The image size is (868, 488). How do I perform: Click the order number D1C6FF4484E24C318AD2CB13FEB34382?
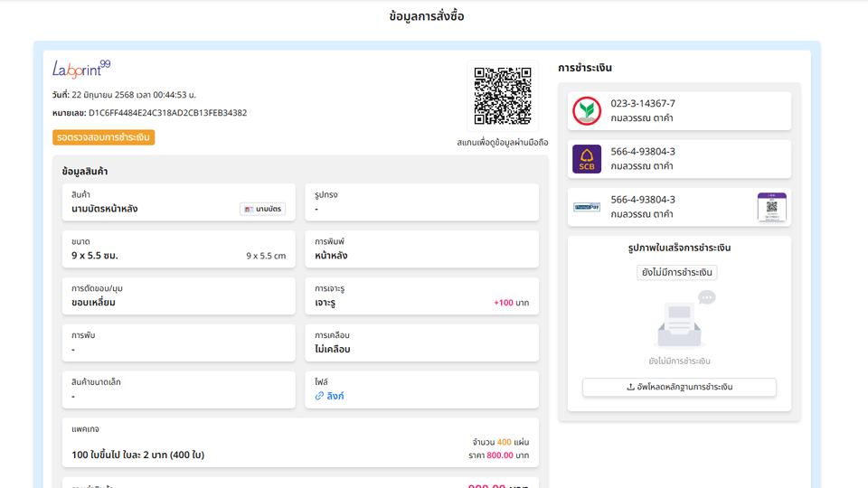point(167,113)
